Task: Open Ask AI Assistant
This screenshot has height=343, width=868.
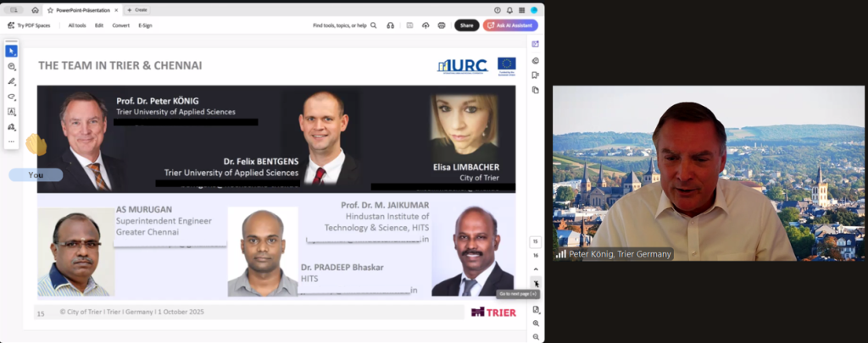Action: [x=510, y=25]
